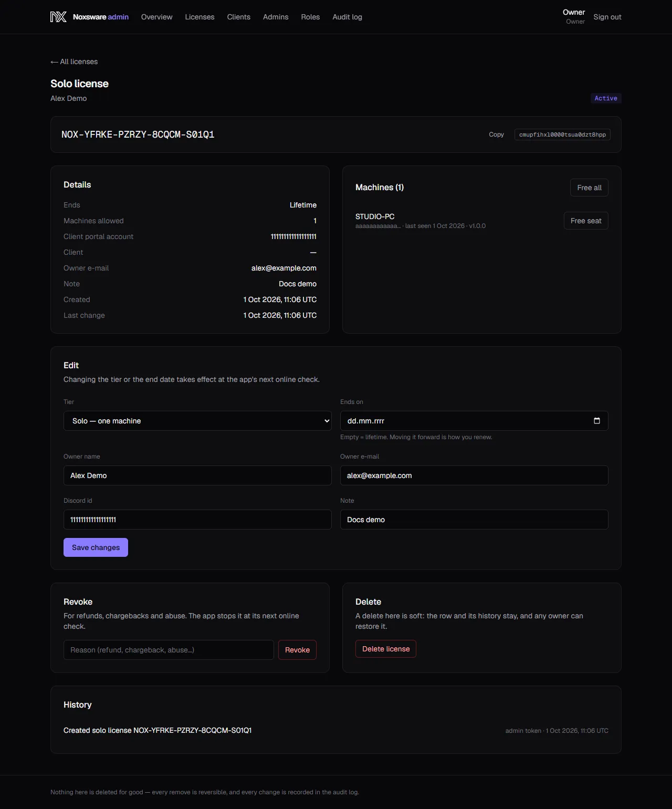This screenshot has width=672, height=809.
Task: Click alex@example.com in Details panel
Action: tap(284, 268)
